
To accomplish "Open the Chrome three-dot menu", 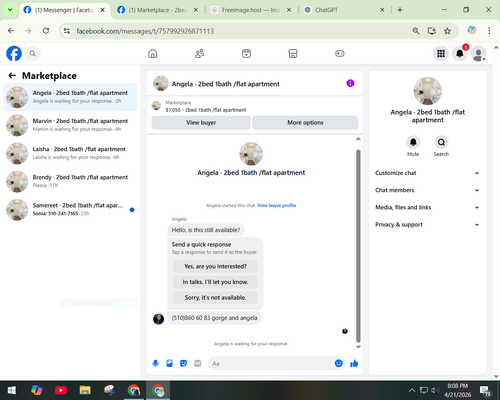I will 489,31.
